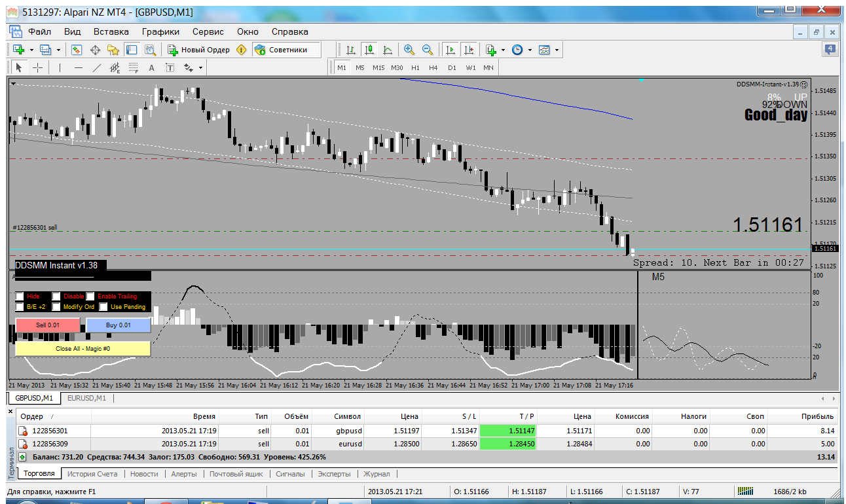Open the Navigator star-folder icon
Viewport: 846px width, 504px height.
113,50
